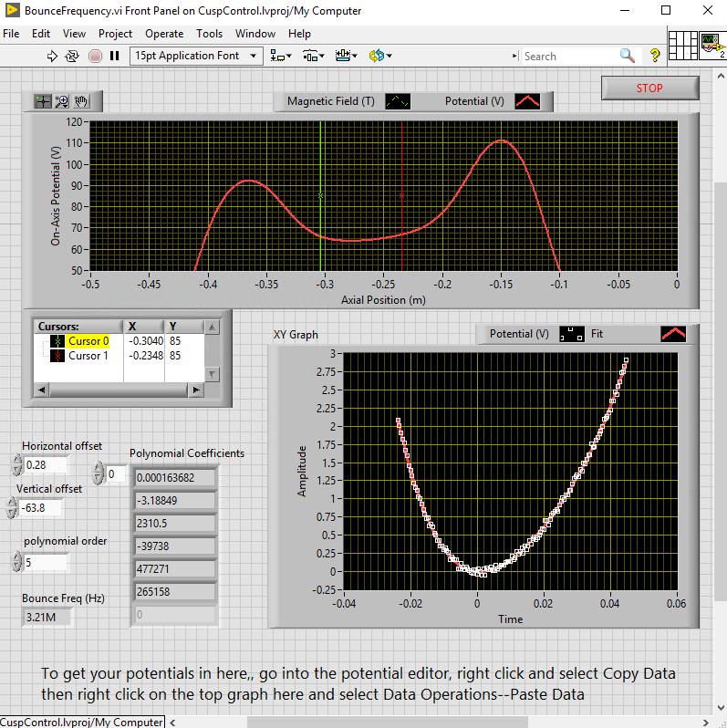Click the Horizontal offset stepper control
The height and width of the screenshot is (728, 727).
click(16, 465)
